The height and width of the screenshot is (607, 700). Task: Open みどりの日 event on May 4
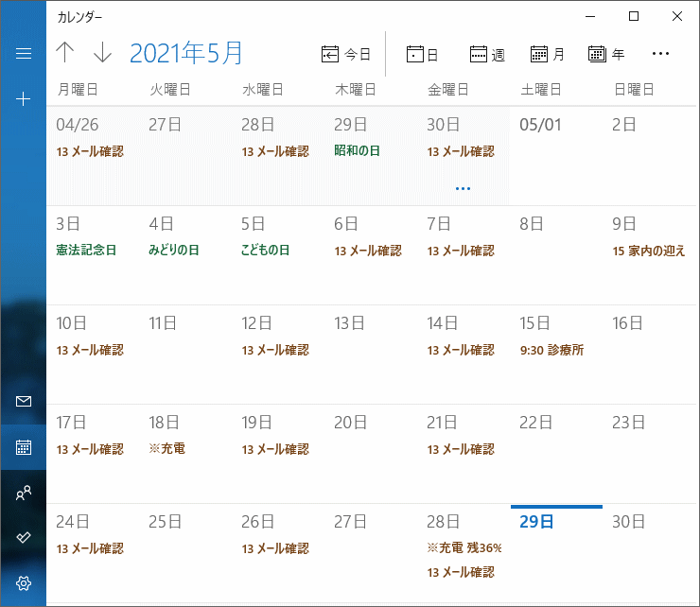pos(174,250)
